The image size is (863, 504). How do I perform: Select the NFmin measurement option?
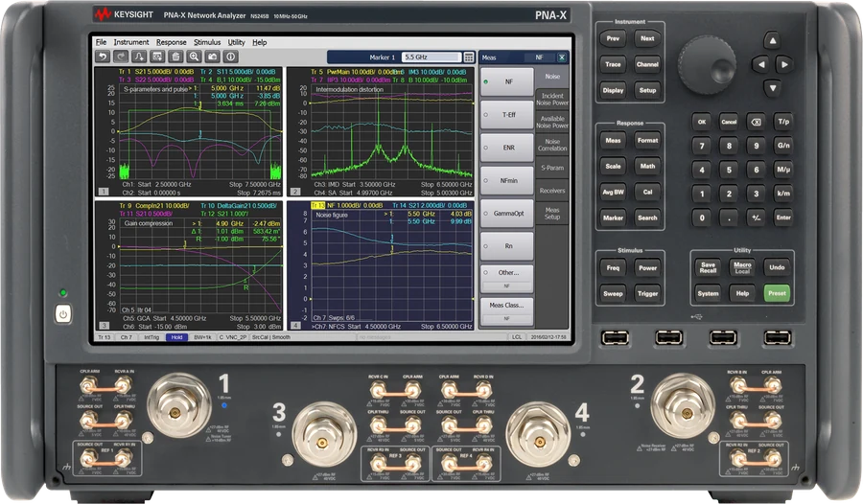pyautogui.click(x=507, y=180)
